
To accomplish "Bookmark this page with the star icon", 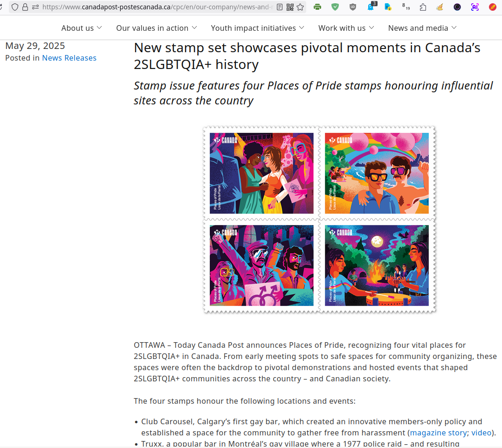I will (300, 7).
